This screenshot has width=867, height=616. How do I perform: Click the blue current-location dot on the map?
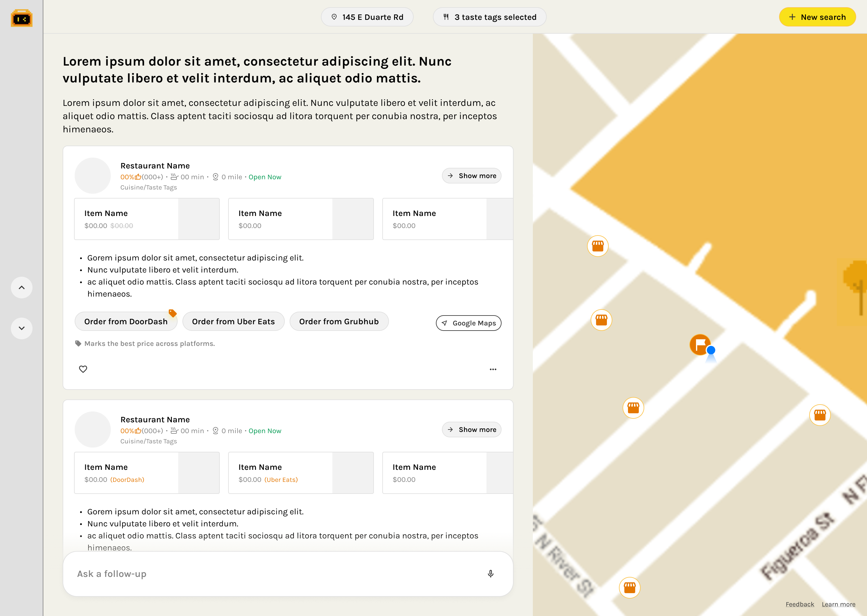pyautogui.click(x=711, y=350)
